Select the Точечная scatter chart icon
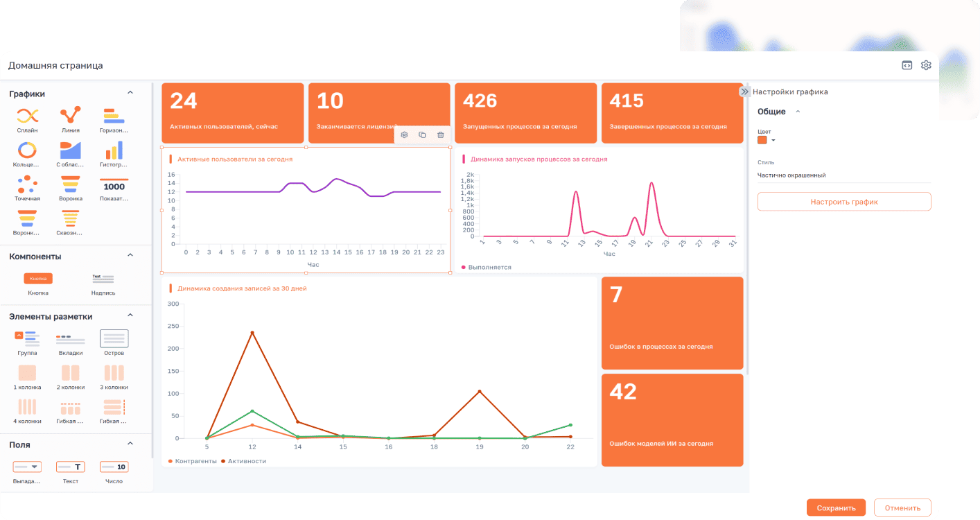Image resolution: width=980 pixels, height=520 pixels. (x=28, y=184)
